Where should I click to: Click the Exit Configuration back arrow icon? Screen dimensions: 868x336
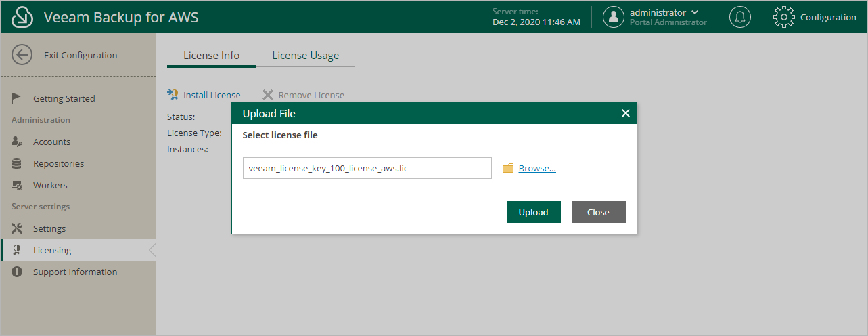(x=22, y=56)
